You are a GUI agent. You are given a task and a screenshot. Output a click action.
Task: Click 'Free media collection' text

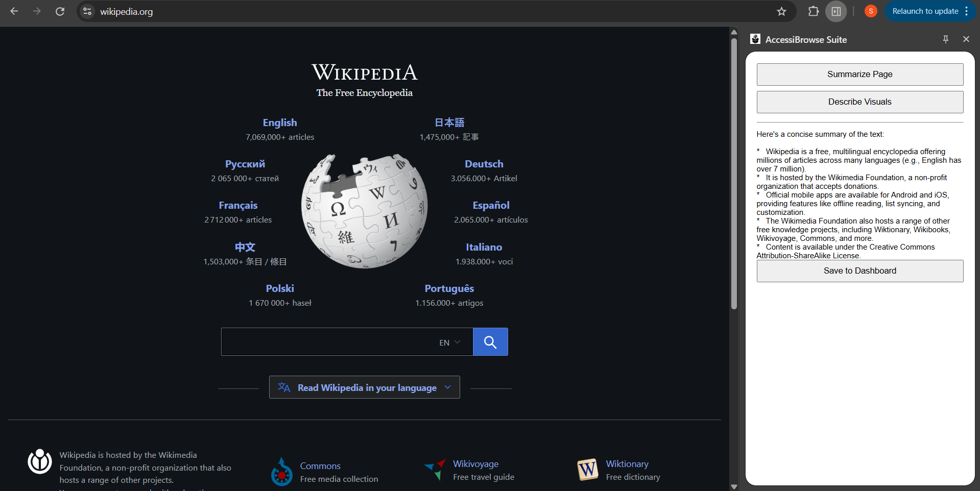pos(339,479)
